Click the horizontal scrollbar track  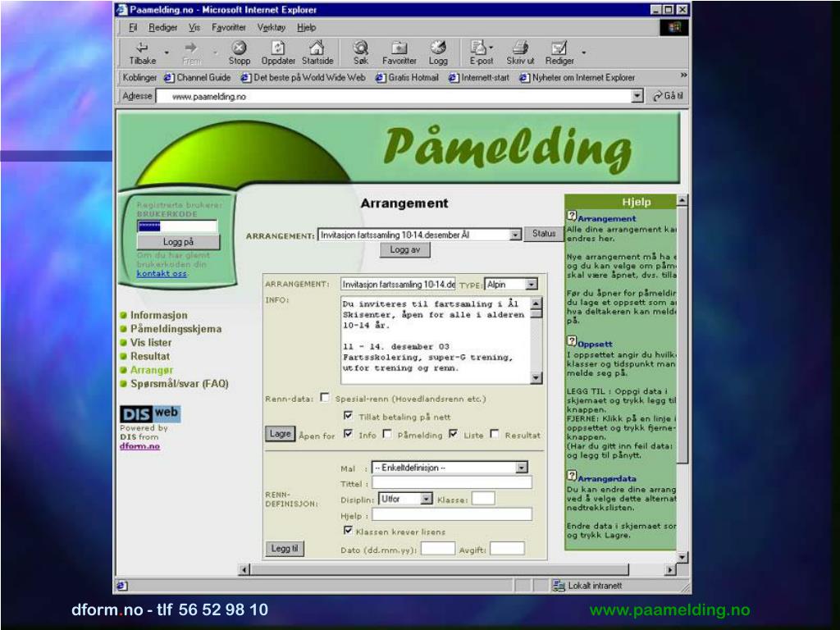pos(457,569)
